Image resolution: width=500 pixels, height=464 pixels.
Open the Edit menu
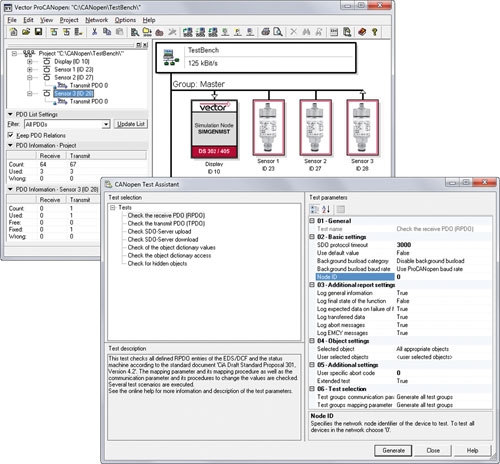click(x=28, y=20)
